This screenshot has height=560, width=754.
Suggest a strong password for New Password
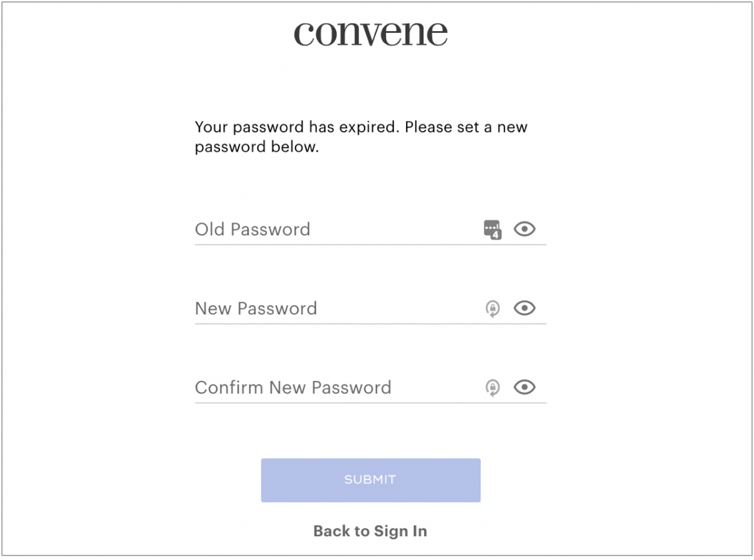click(x=493, y=309)
